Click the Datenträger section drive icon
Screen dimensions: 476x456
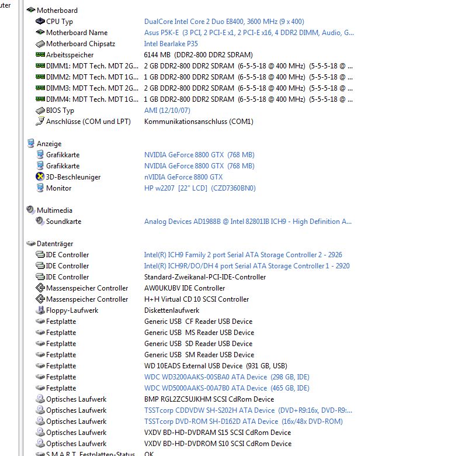(x=31, y=243)
